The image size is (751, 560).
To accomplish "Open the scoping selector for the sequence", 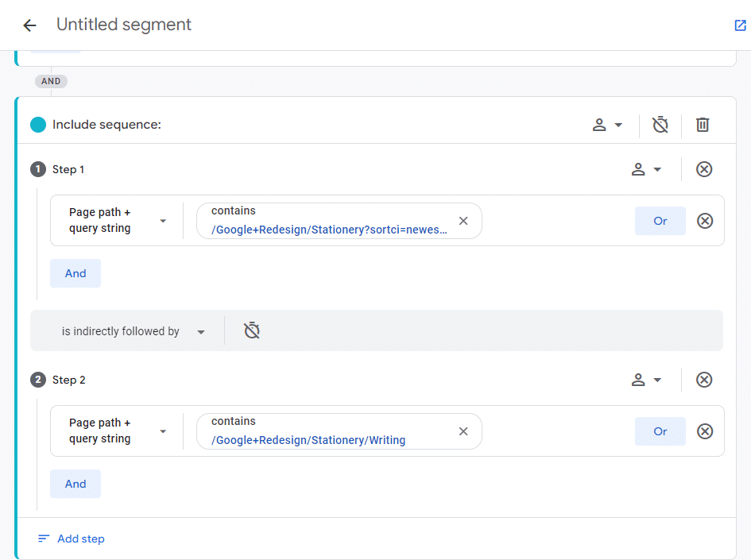I will pyautogui.click(x=607, y=125).
